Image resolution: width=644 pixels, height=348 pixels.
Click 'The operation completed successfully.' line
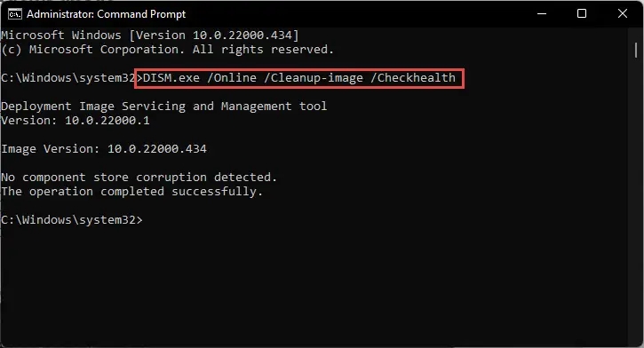click(131, 192)
